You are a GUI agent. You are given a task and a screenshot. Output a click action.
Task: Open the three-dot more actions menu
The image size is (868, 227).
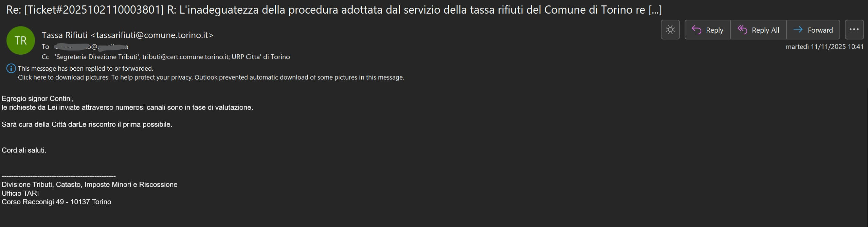854,30
